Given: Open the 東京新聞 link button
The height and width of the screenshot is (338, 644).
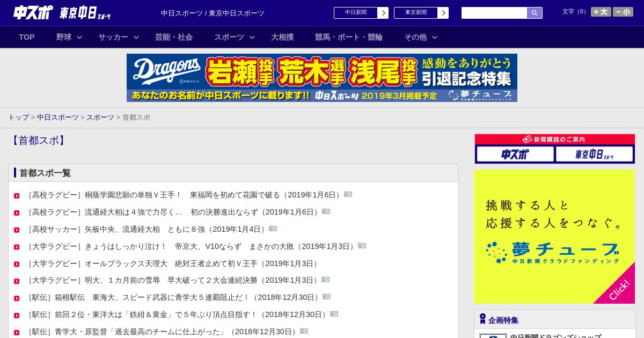Looking at the screenshot, I should [x=416, y=13].
